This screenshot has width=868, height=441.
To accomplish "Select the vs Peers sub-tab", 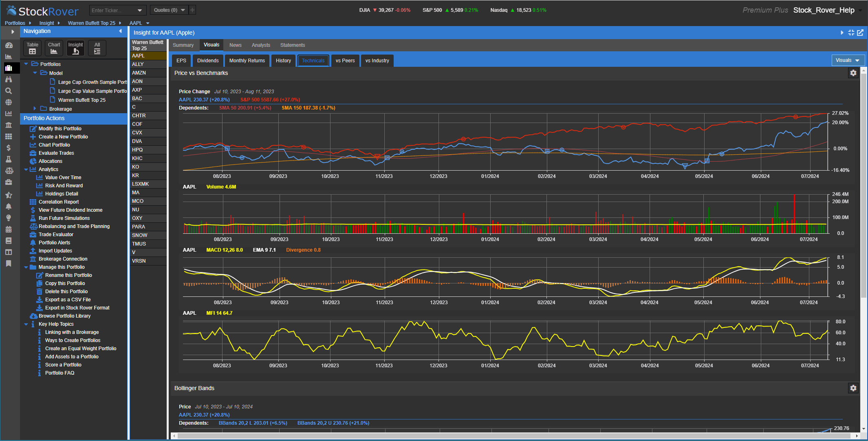I will click(x=345, y=61).
